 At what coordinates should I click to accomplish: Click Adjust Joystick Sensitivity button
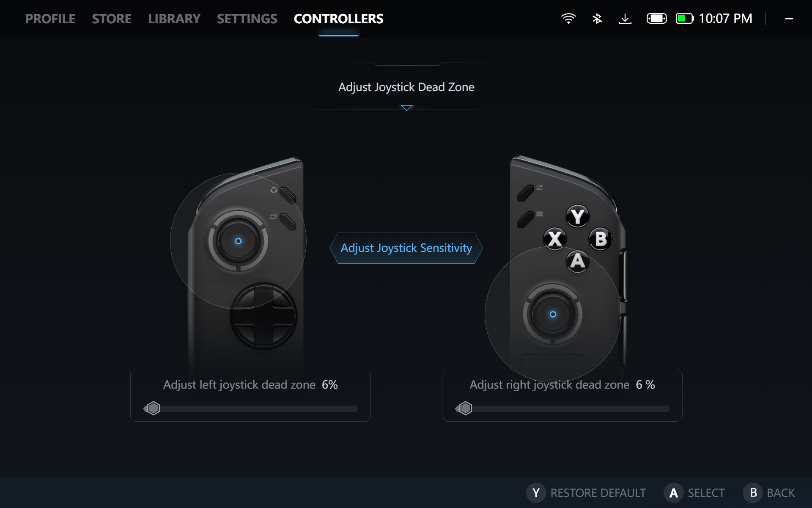point(406,248)
